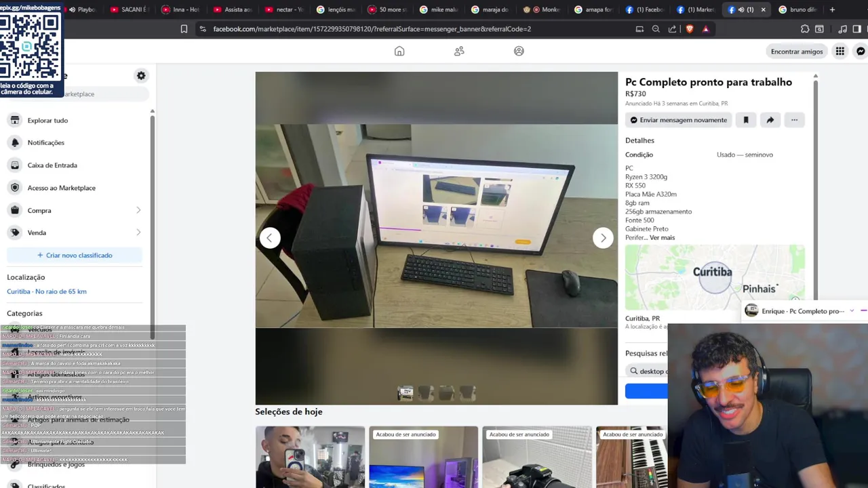Viewport: 868px width, 488px height.
Task: Open the profile circle icon in Facebook navigation
Action: point(519,51)
